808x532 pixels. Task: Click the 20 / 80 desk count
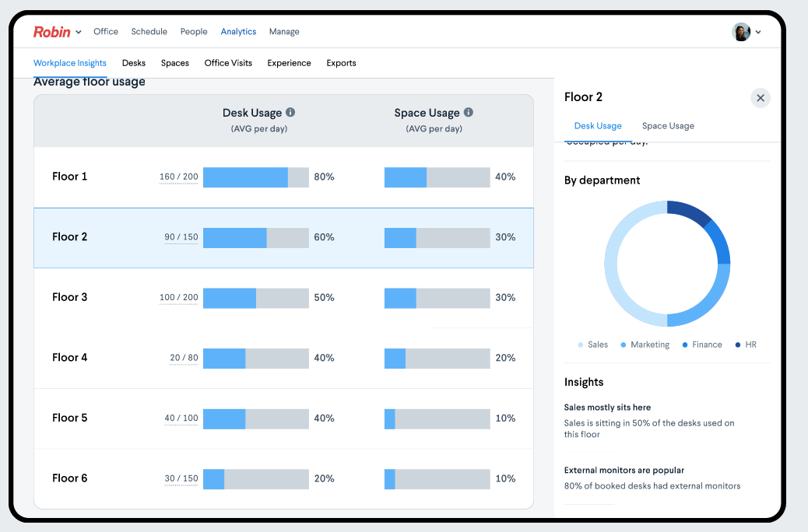click(x=184, y=358)
